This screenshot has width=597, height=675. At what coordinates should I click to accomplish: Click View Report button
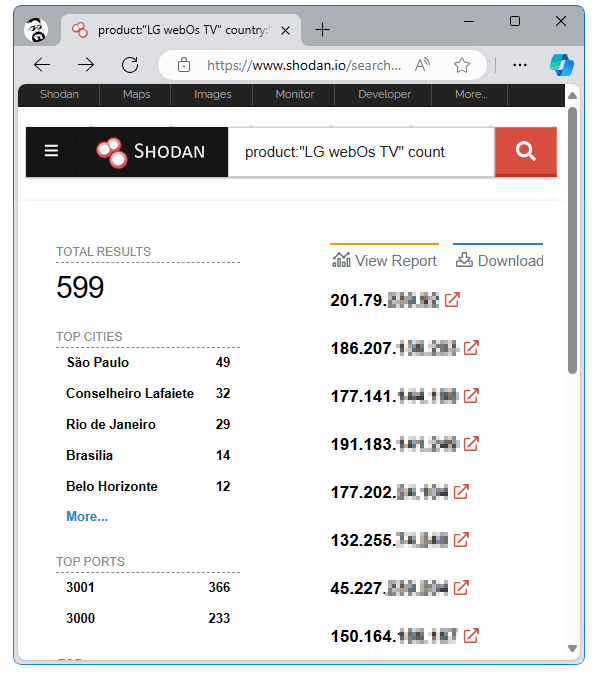[384, 260]
